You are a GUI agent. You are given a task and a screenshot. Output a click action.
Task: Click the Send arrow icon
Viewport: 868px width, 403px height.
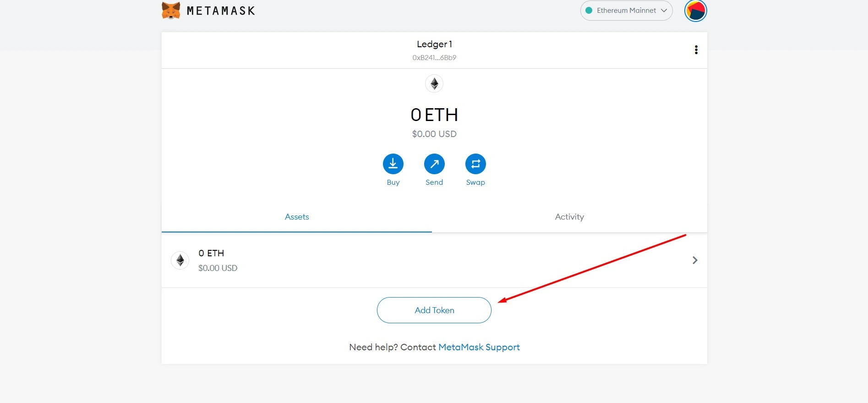point(434,164)
